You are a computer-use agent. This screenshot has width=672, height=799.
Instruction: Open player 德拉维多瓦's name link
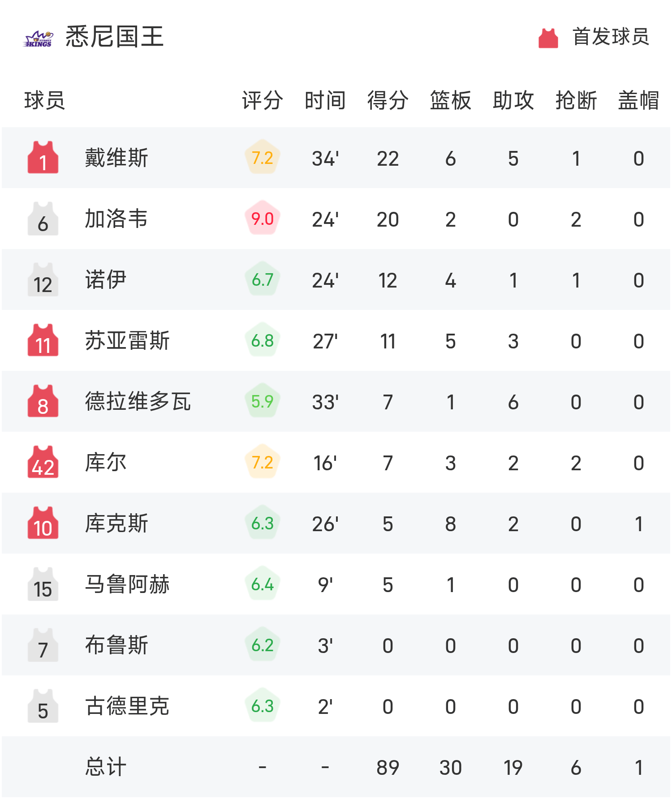coord(138,402)
